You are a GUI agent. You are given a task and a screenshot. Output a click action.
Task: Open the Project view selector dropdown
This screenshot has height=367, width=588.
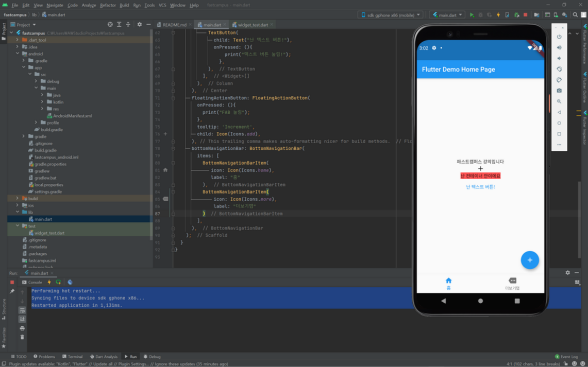23,25
